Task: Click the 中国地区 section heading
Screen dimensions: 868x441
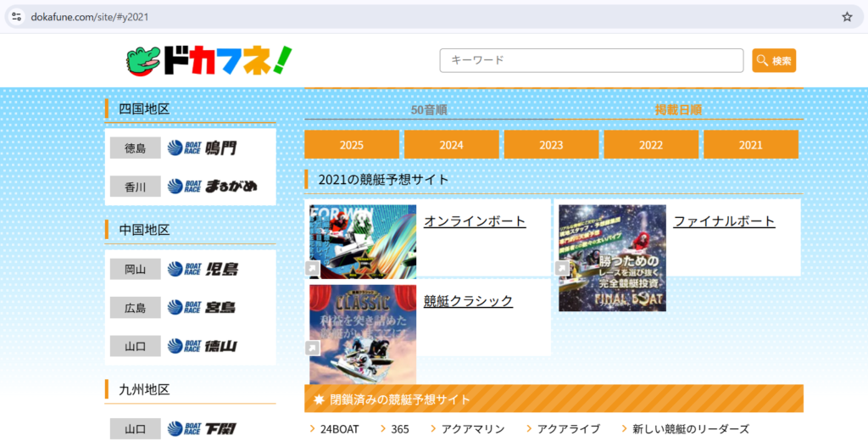Action: 144,229
